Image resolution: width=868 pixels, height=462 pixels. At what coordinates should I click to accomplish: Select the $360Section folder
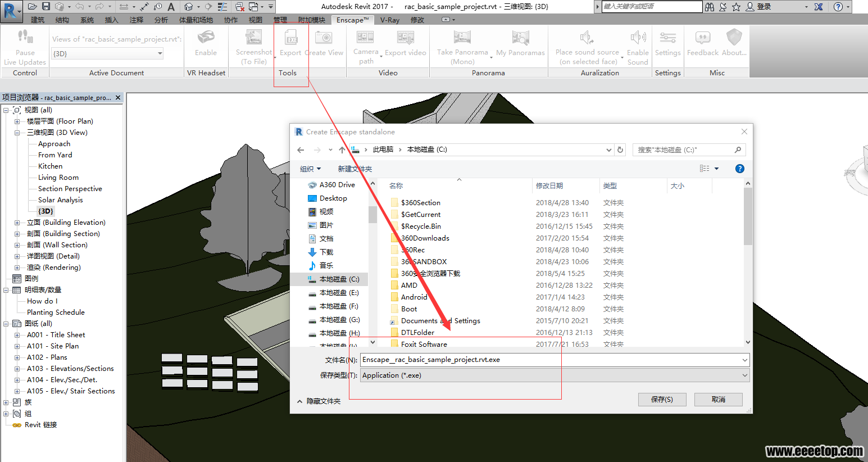(x=416, y=203)
